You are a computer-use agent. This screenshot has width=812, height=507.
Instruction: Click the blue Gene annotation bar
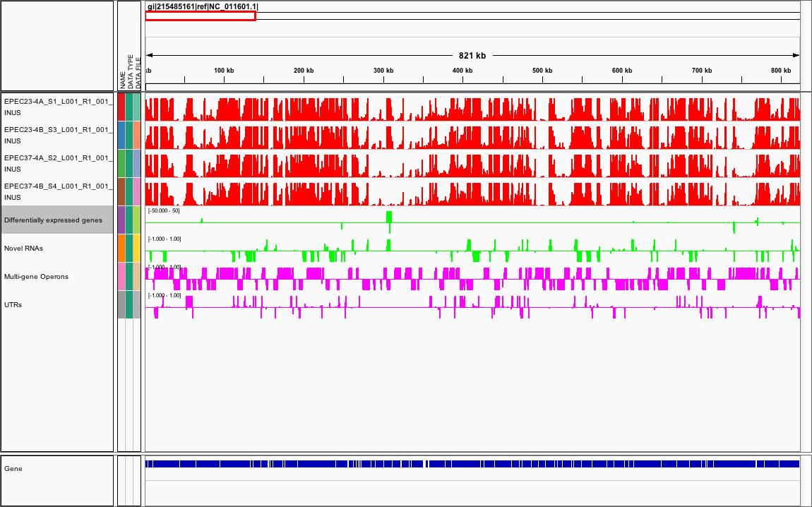click(472, 464)
